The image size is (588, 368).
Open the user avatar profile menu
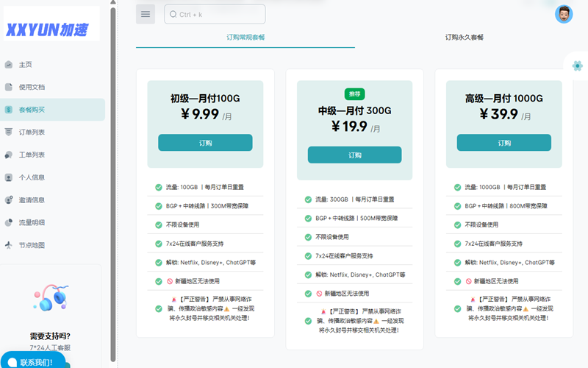click(564, 14)
